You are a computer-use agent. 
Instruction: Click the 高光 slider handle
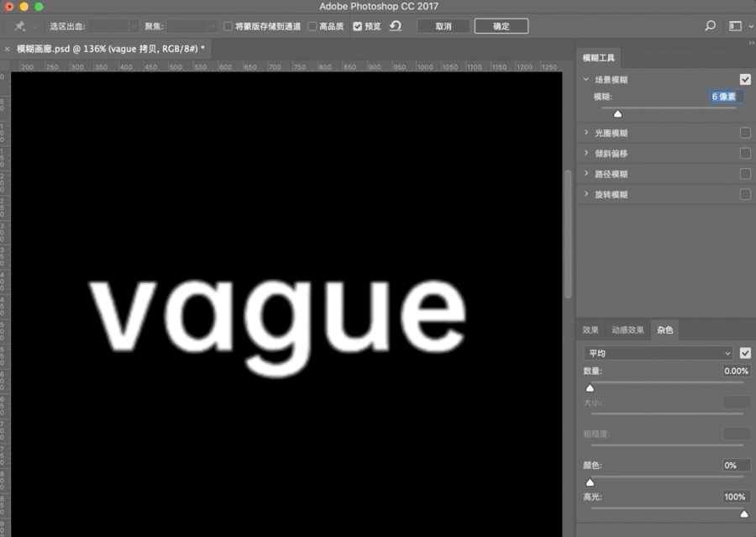(743, 513)
